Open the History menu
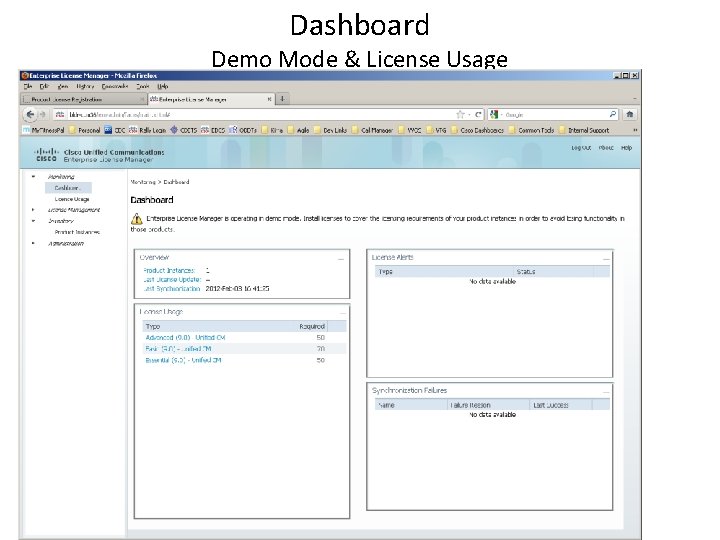 click(x=85, y=86)
